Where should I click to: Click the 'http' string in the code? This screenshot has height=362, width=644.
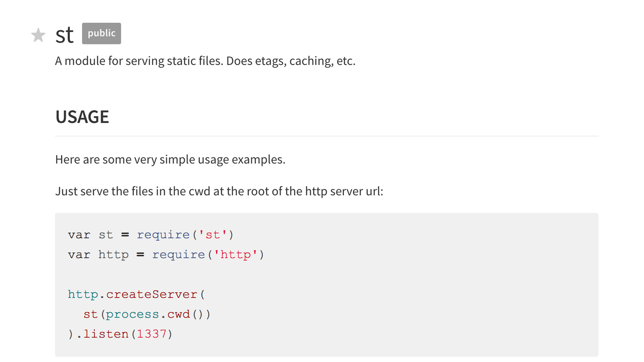click(x=236, y=255)
